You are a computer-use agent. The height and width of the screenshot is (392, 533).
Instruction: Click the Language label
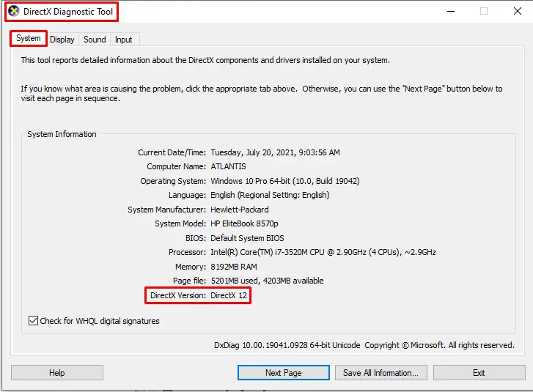[x=187, y=195]
